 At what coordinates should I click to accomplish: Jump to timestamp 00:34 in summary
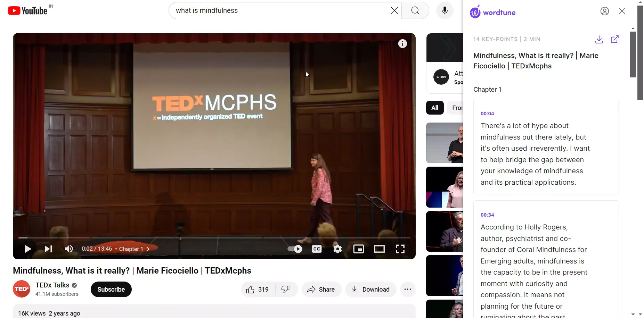(x=487, y=215)
